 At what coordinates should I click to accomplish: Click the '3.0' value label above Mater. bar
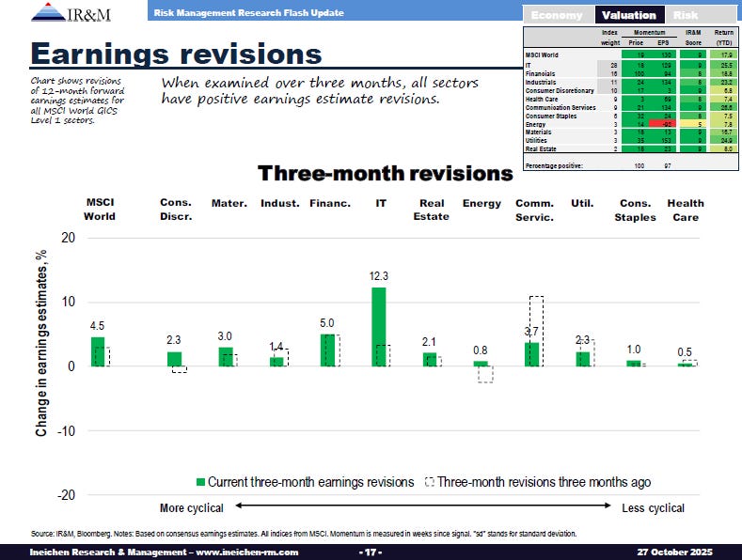(225, 336)
